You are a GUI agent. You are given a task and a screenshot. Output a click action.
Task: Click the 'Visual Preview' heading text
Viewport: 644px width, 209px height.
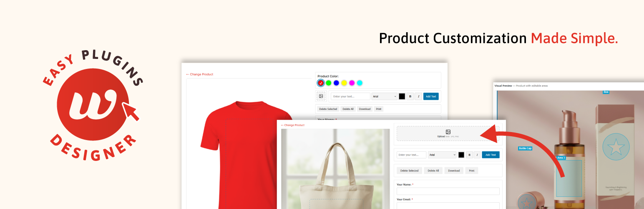(503, 86)
